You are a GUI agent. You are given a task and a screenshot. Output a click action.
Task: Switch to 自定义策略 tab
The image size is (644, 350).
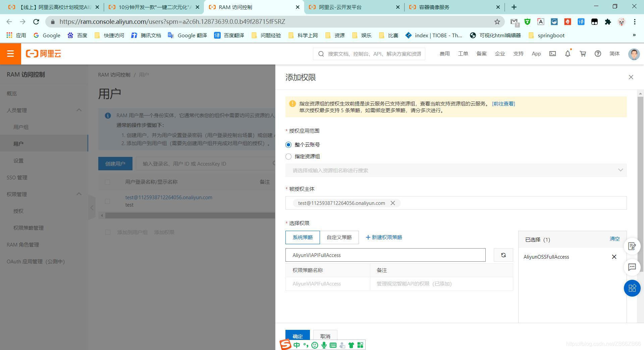pos(339,237)
